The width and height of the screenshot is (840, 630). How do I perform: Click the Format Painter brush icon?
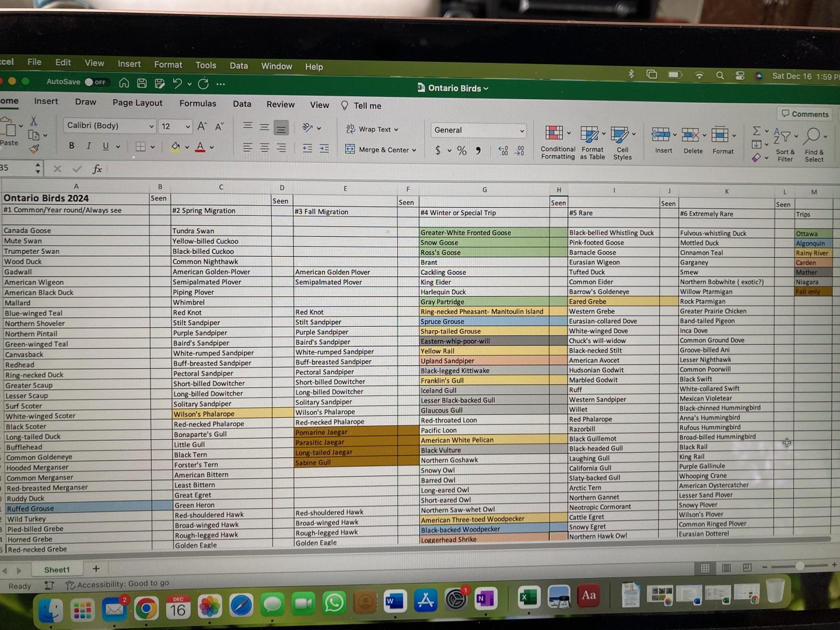tap(34, 149)
